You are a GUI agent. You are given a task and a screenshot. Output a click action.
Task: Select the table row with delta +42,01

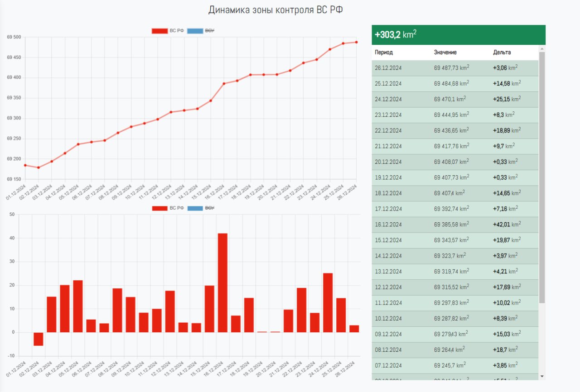pyautogui.click(x=455, y=225)
